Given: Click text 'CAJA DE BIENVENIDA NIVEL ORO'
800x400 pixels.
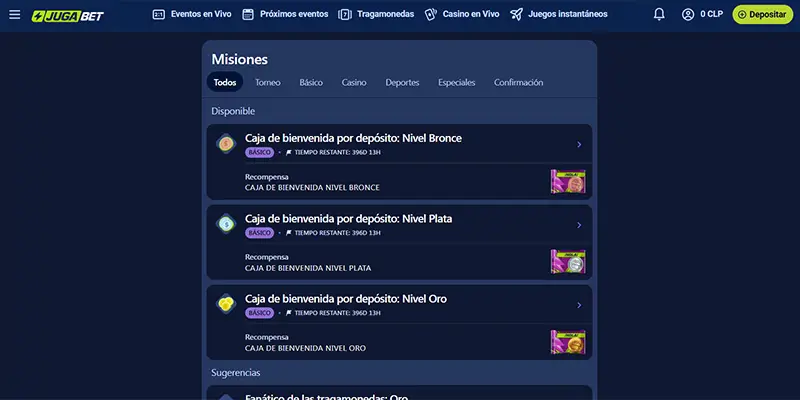Looking at the screenshot, I should point(306,348).
